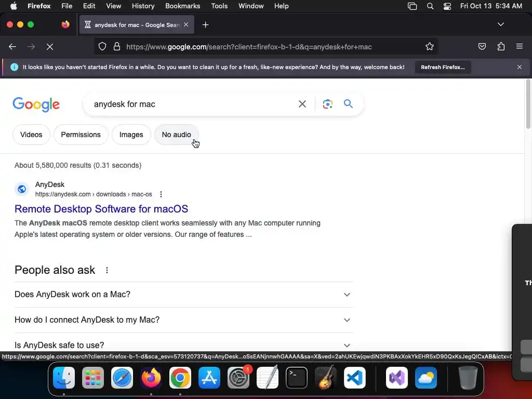Search by image with Google Lens
The image size is (532, 399).
(327, 104)
